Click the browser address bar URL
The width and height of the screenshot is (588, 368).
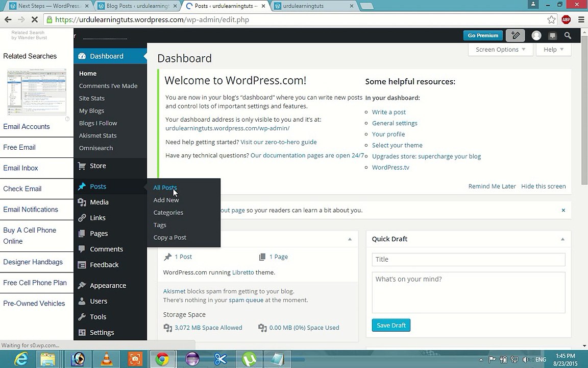tap(152, 19)
